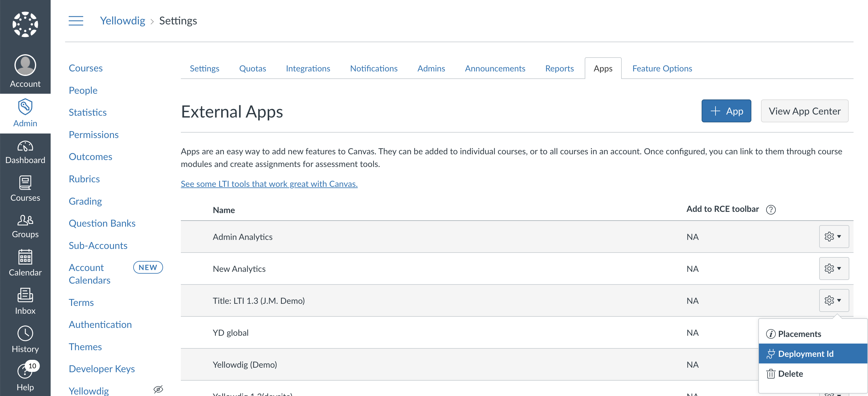
Task: Collapse gear dropdown for LTI 1.3 Demo
Action: click(x=834, y=300)
